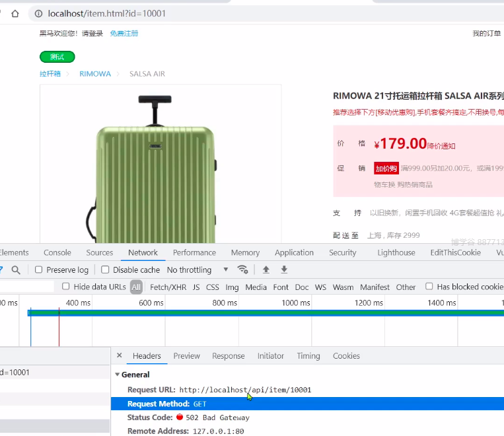Click the Remote Address 127.0.0.1:80 value
The height and width of the screenshot is (436, 504).
point(218,431)
